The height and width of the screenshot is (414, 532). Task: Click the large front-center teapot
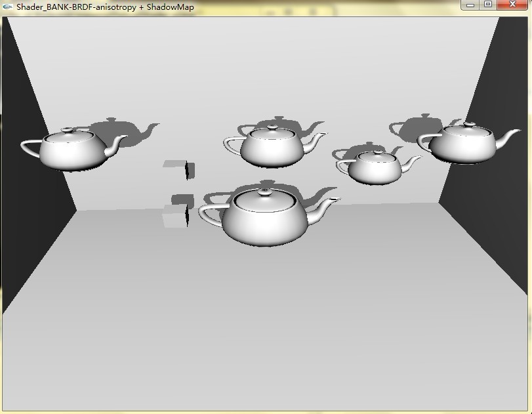[x=269, y=217]
